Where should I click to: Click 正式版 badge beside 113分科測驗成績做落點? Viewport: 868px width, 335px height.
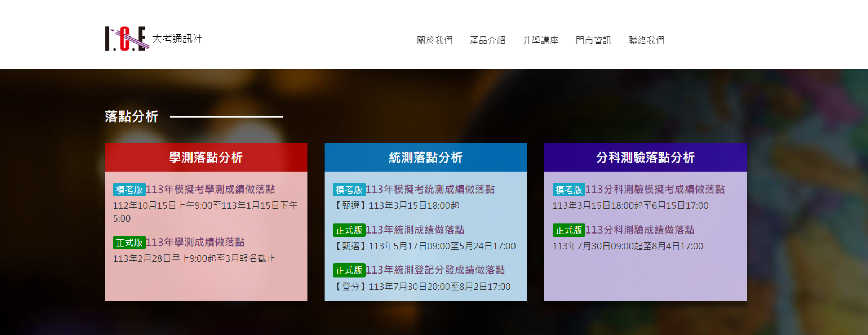[569, 230]
